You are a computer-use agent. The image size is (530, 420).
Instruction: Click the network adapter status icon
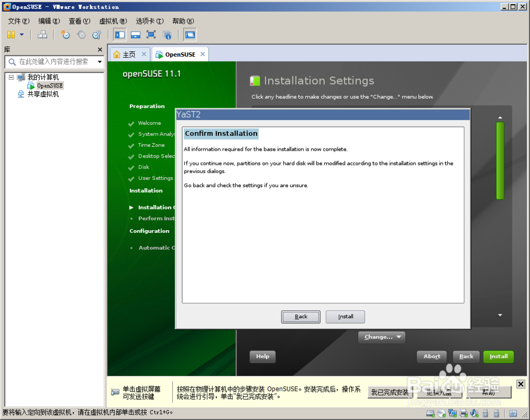pos(453,413)
